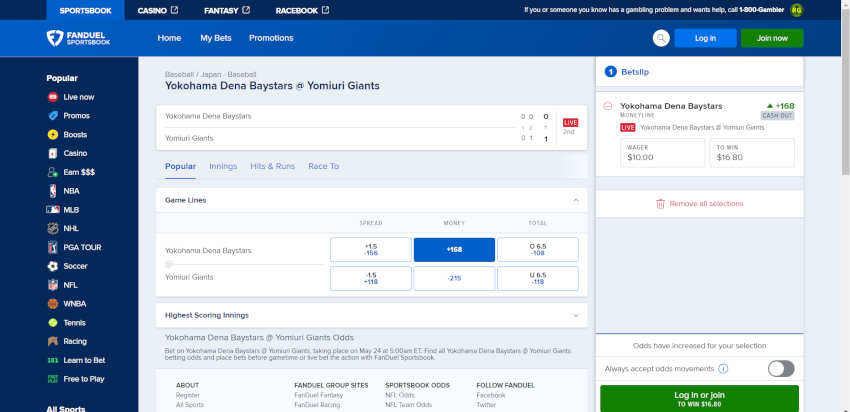The width and height of the screenshot is (850, 412).
Task: Select Over 6.5 total bet
Action: (538, 250)
